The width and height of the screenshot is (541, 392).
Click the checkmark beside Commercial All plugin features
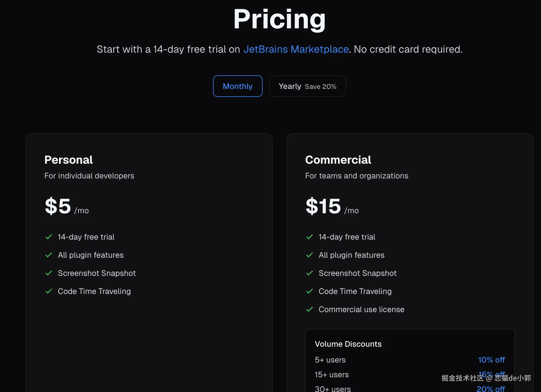310,255
